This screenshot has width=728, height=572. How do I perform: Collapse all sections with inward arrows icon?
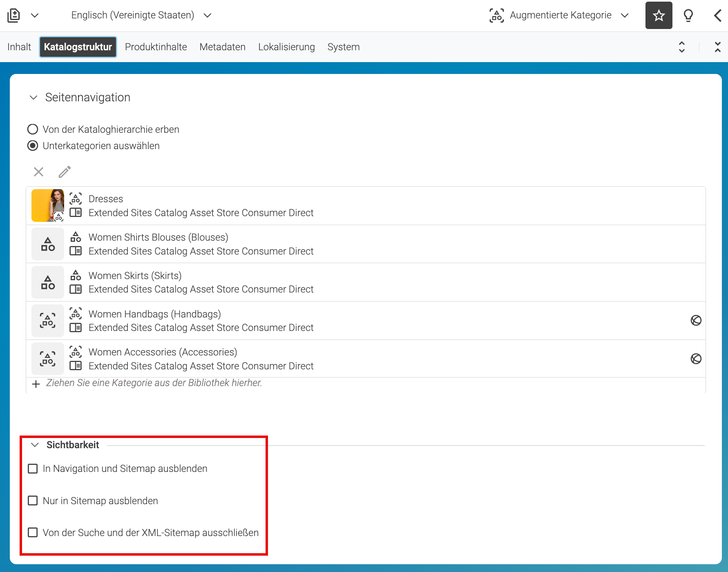(718, 47)
